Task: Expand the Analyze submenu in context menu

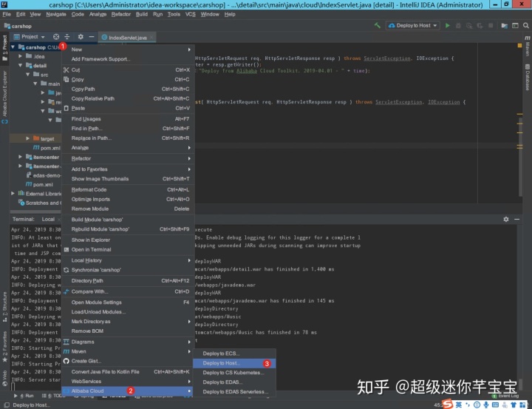Action: coord(128,147)
